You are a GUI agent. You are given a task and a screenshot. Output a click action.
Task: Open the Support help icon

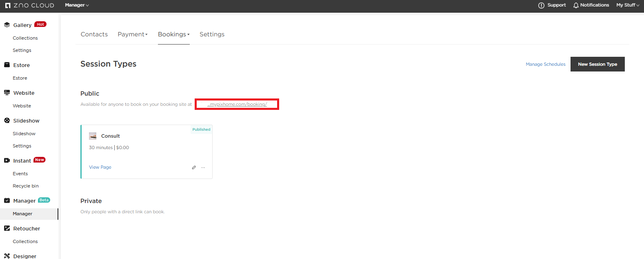pos(541,5)
